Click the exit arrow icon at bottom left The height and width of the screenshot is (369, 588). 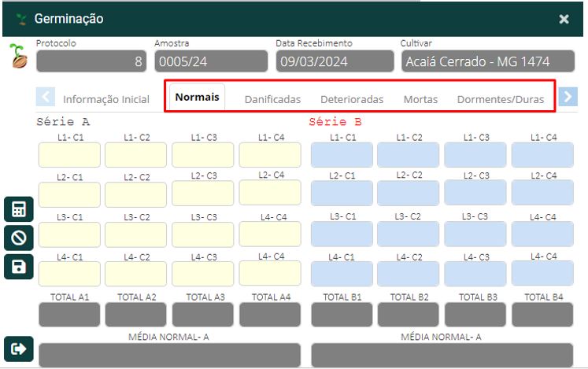[19, 348]
